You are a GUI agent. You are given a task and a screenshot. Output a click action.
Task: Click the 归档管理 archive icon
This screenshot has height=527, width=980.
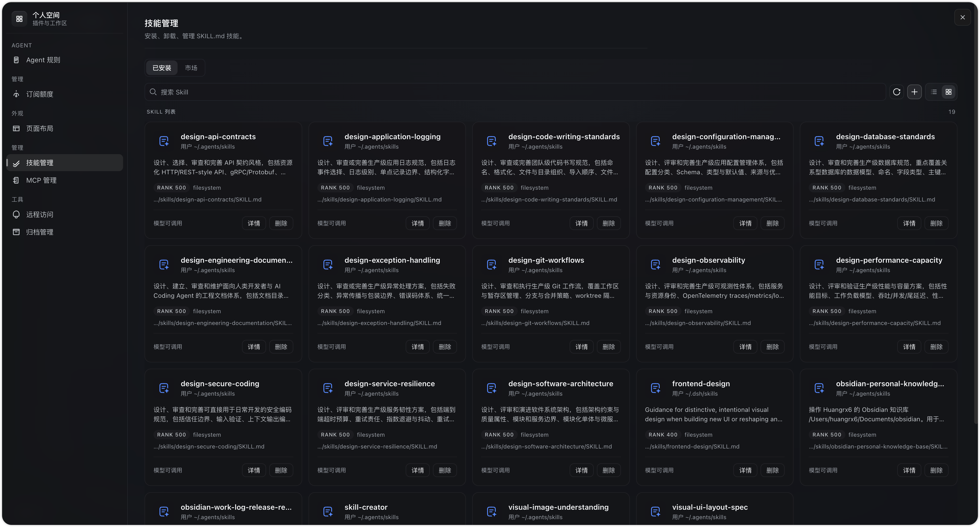coord(16,232)
